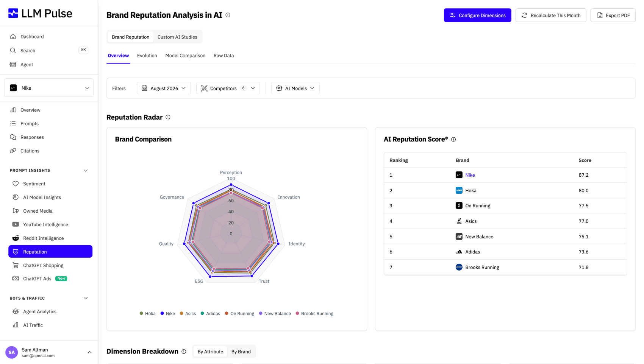This screenshot has height=364, width=644.
Task: Click the sam@openai.com email under the user name
Action: pyautogui.click(x=38, y=356)
